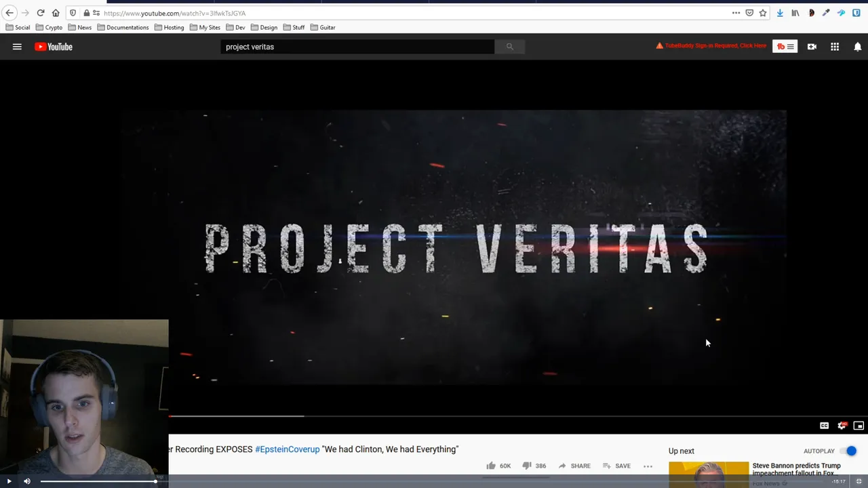Open the Dev bookmarks folder

pos(235,27)
